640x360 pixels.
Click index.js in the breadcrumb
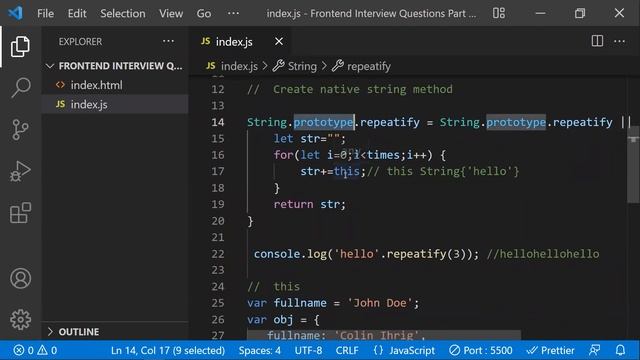[x=239, y=66]
